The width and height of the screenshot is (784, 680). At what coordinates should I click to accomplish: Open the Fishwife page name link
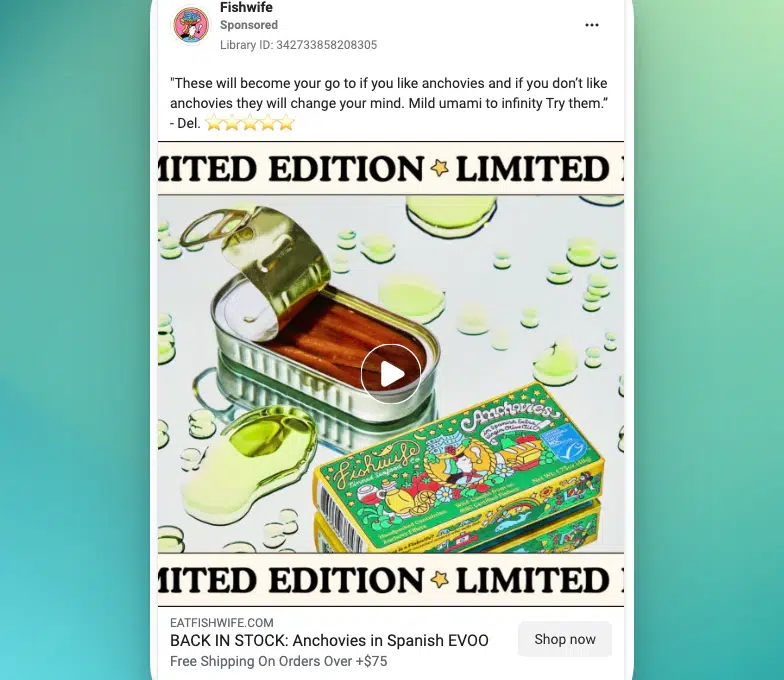[246, 8]
